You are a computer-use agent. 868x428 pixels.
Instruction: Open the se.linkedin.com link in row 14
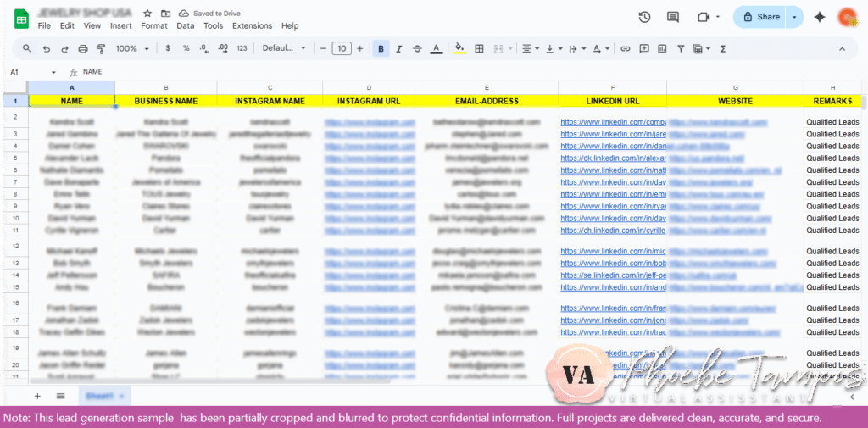pos(614,275)
